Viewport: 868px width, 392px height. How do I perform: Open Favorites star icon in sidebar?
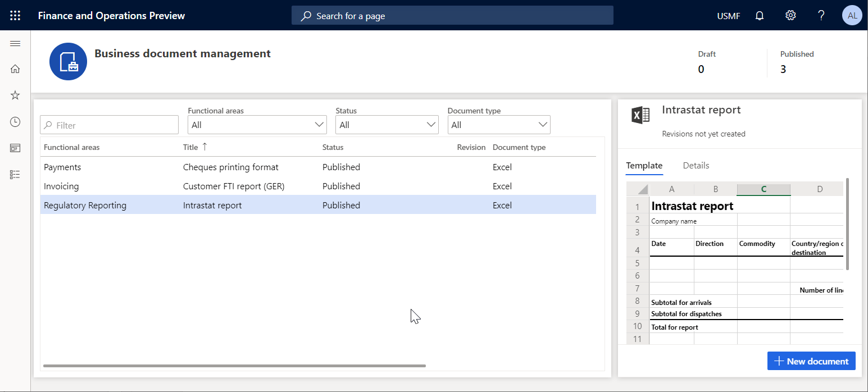pos(15,95)
